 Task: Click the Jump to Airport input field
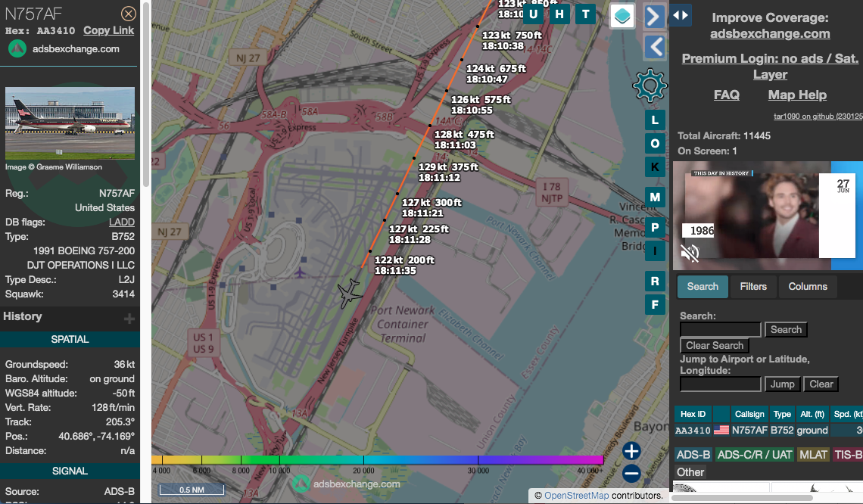721,384
